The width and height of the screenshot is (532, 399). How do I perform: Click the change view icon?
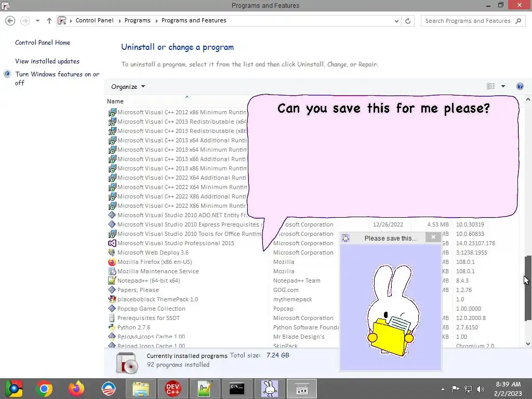(490, 86)
